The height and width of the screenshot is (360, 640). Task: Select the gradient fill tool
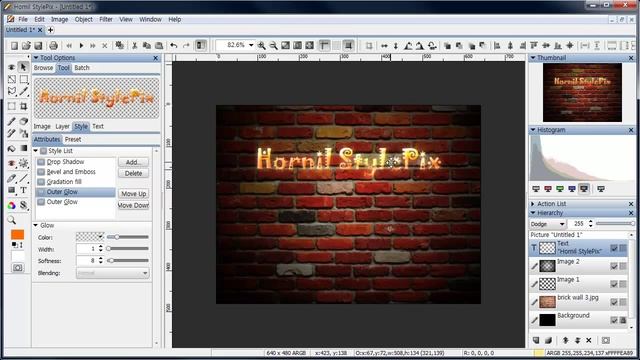click(23, 148)
